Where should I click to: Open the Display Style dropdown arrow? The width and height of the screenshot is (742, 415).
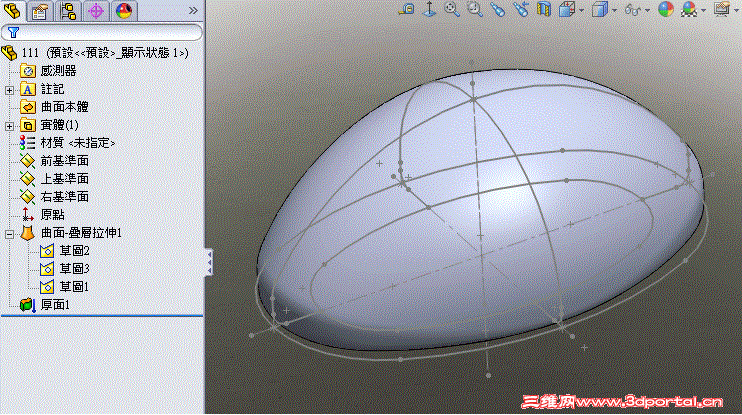tap(614, 10)
